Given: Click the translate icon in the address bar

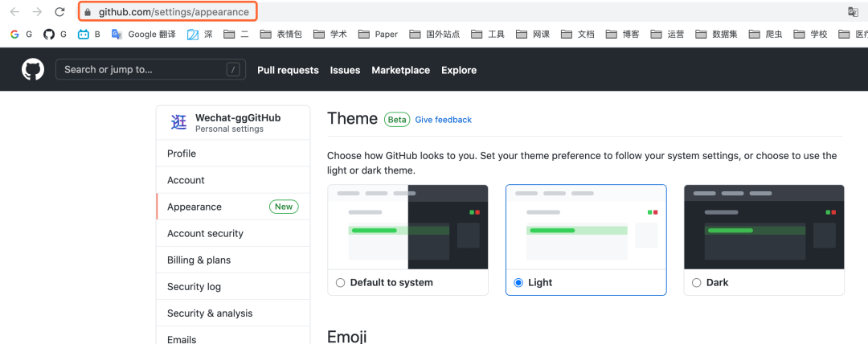Looking at the screenshot, I should [x=853, y=11].
